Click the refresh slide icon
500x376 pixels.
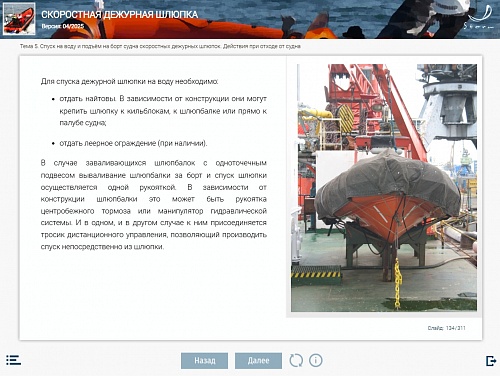[x=296, y=360]
